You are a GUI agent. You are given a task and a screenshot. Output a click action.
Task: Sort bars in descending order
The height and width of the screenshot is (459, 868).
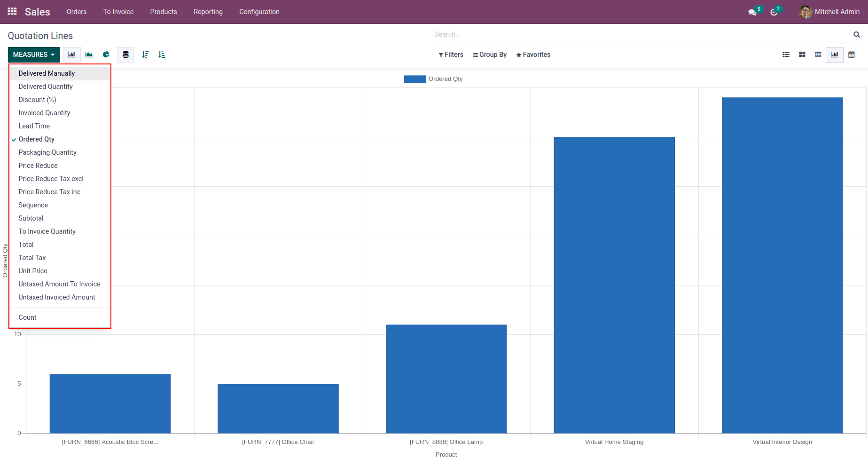pyautogui.click(x=145, y=55)
